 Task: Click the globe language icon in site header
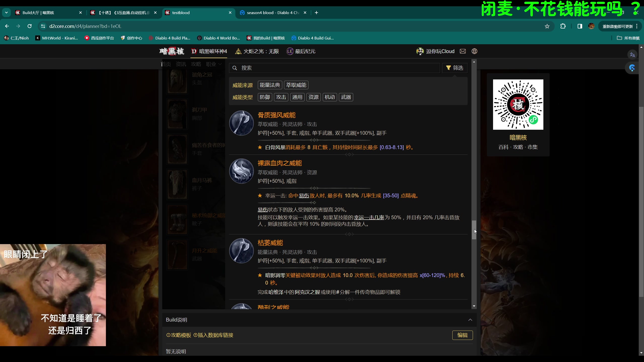click(x=474, y=51)
